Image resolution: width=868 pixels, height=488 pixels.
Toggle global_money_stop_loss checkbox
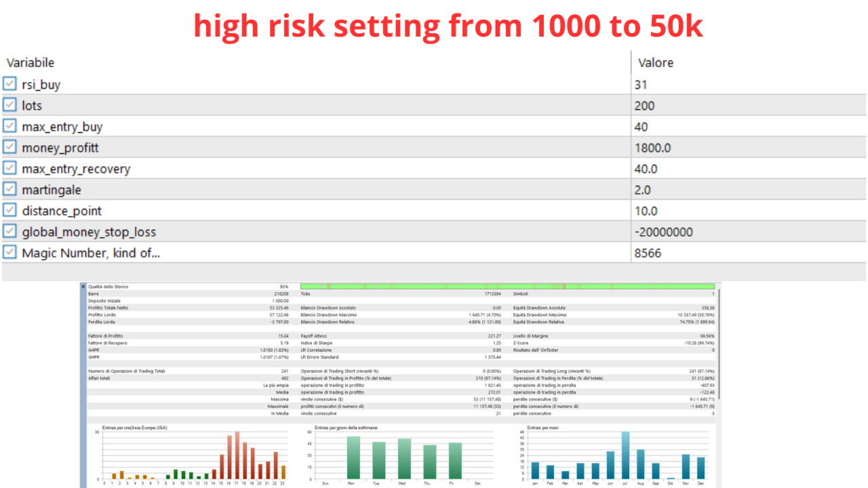pos(9,231)
